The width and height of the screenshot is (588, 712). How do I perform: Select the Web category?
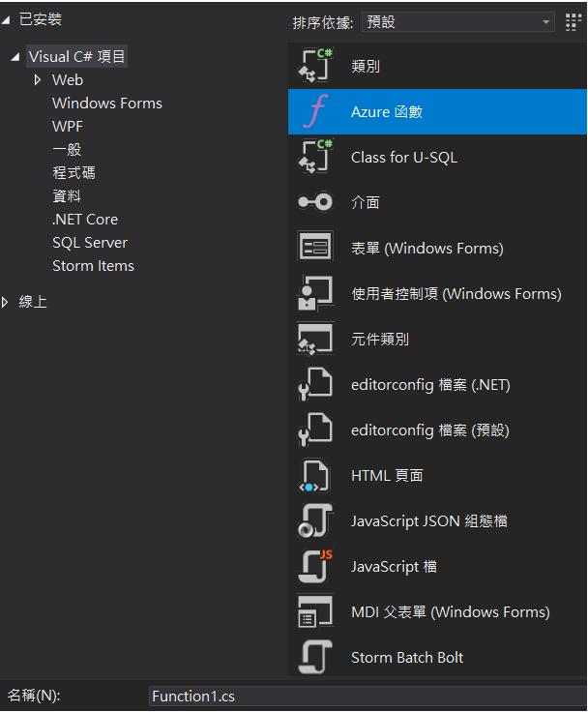coord(68,80)
